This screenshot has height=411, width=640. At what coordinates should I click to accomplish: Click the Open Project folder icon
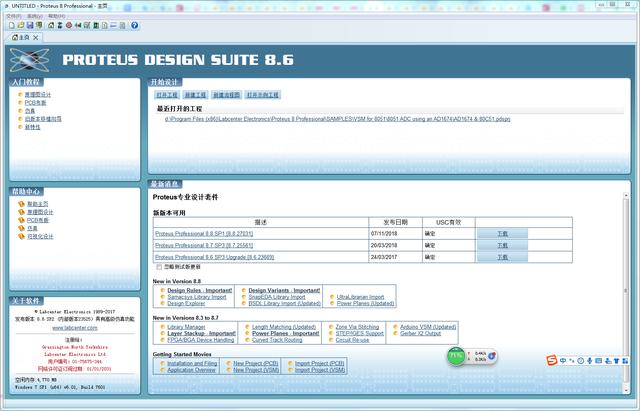coord(20,25)
